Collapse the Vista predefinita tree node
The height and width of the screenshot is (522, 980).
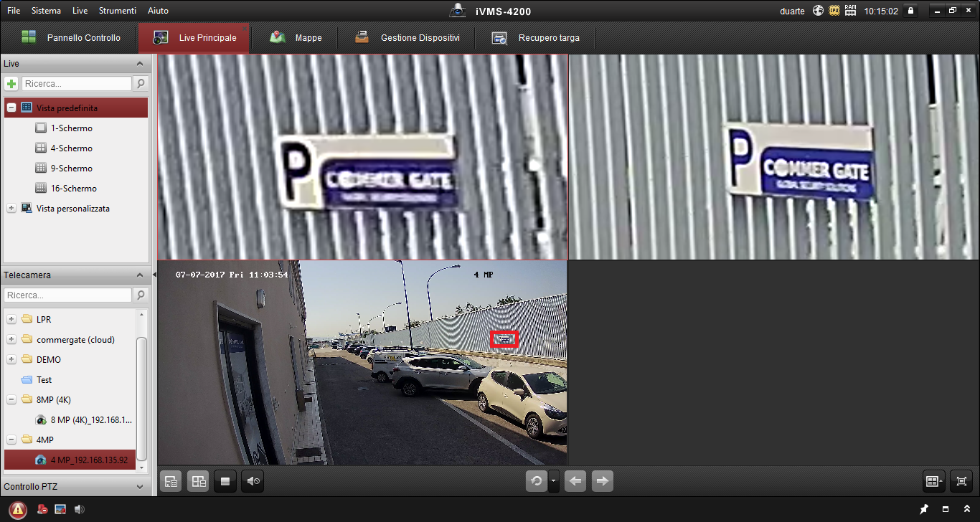[x=11, y=108]
